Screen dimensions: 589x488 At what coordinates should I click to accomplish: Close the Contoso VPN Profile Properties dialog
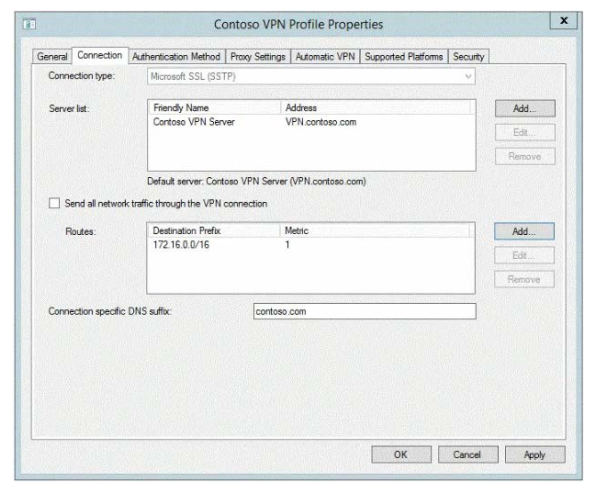[563, 21]
